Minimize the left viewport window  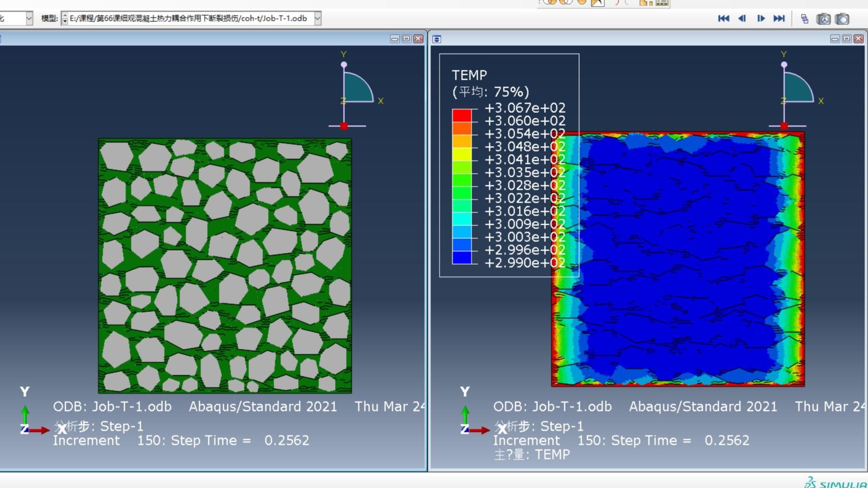pyautogui.click(x=395, y=39)
